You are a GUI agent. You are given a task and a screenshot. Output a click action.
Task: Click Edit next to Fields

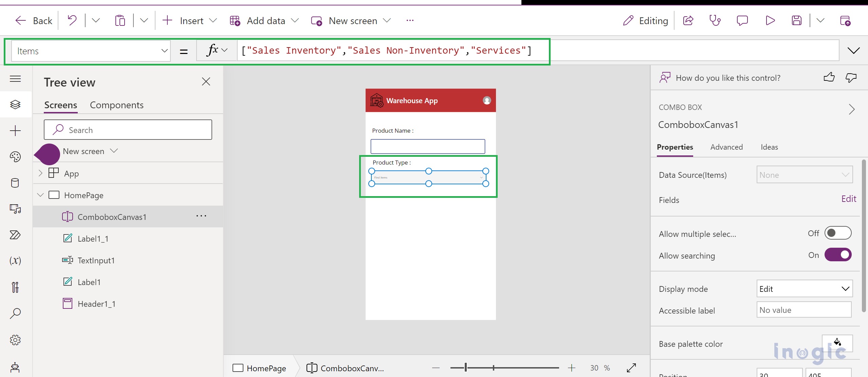click(x=848, y=199)
